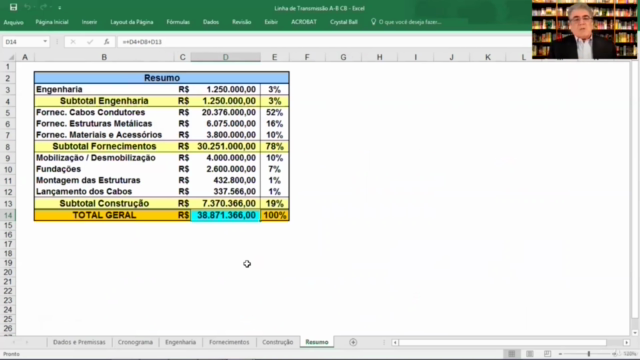Click the Mobilização / Desmobilização cell

click(x=104, y=158)
